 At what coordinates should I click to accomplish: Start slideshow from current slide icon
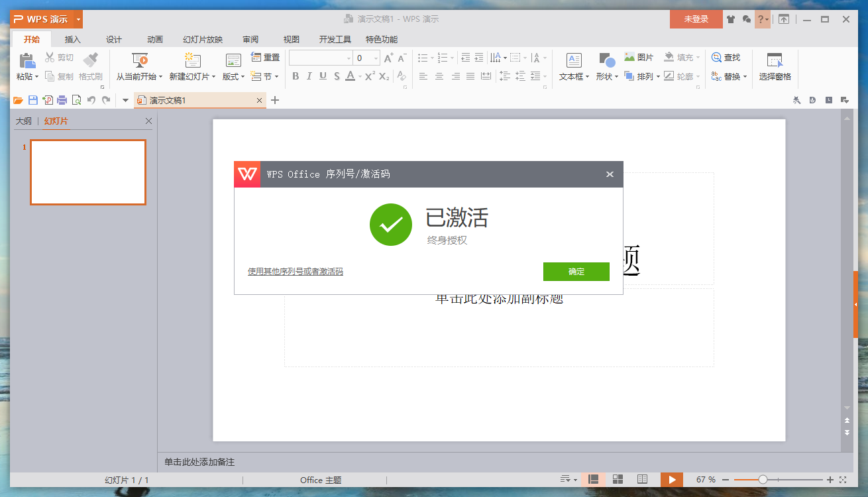pos(139,60)
